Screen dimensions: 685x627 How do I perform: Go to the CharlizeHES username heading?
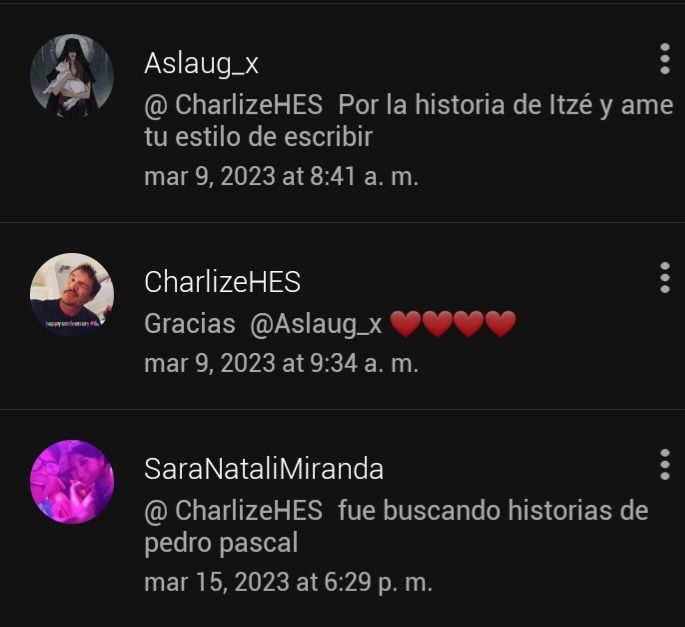point(222,282)
